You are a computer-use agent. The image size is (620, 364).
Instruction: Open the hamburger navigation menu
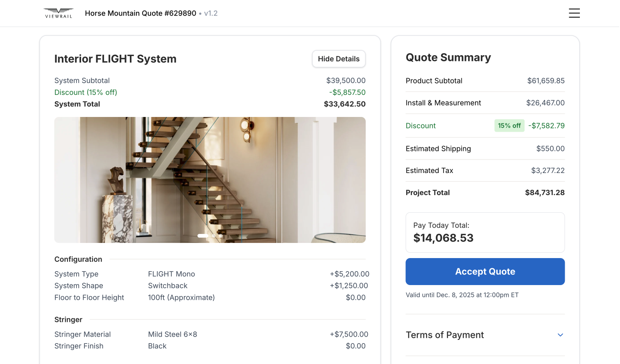[574, 13]
